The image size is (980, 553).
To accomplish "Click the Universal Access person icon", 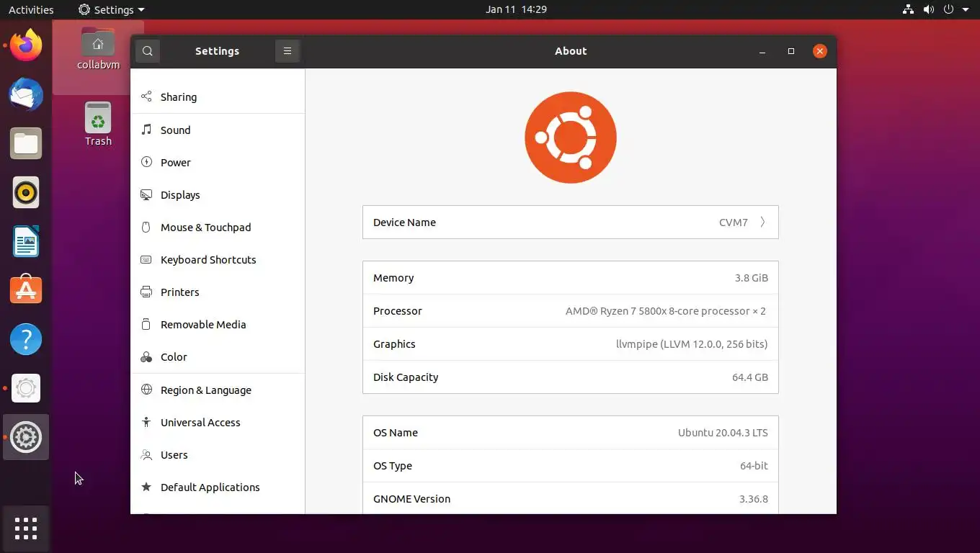I will (x=146, y=422).
